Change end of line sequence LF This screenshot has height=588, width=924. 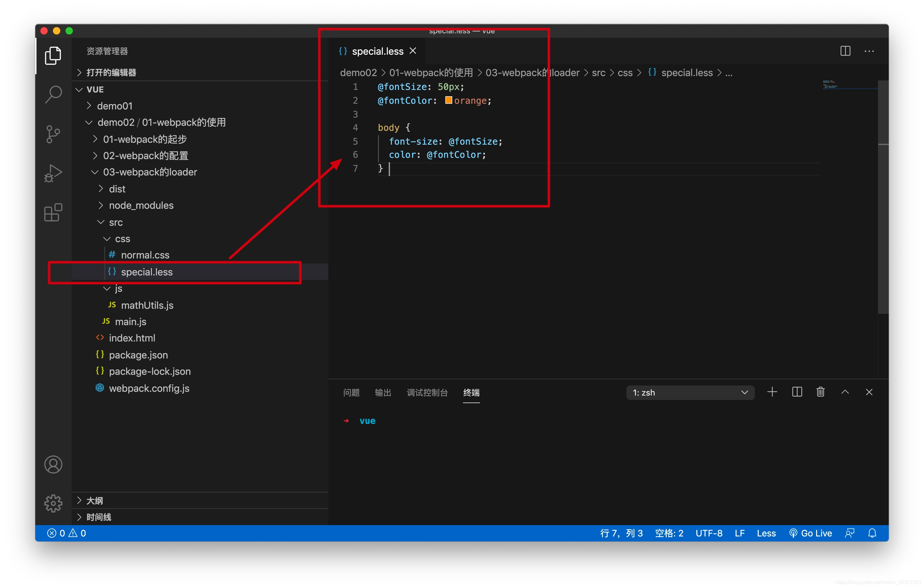[x=739, y=533]
